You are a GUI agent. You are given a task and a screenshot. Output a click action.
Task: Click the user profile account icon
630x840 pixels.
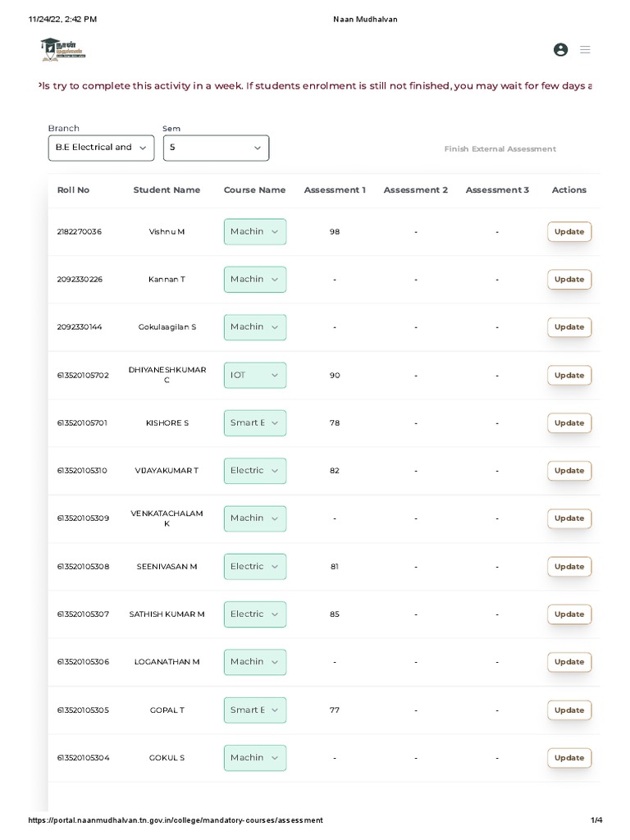point(560,50)
